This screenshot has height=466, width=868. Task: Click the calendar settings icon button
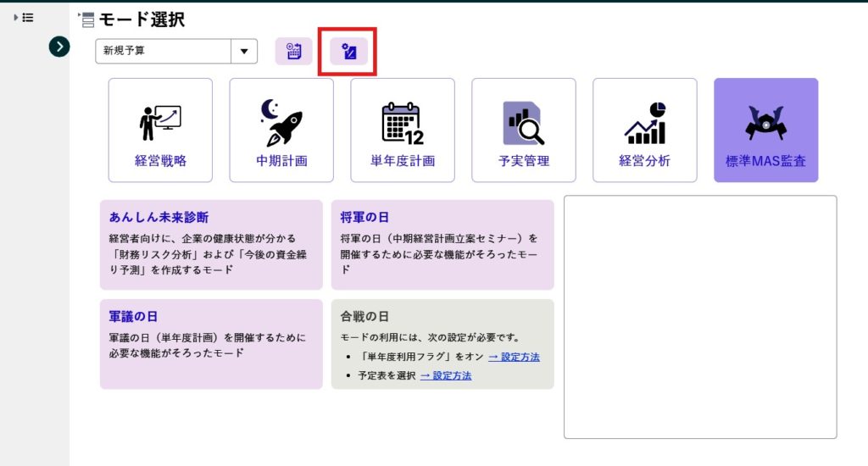point(294,51)
